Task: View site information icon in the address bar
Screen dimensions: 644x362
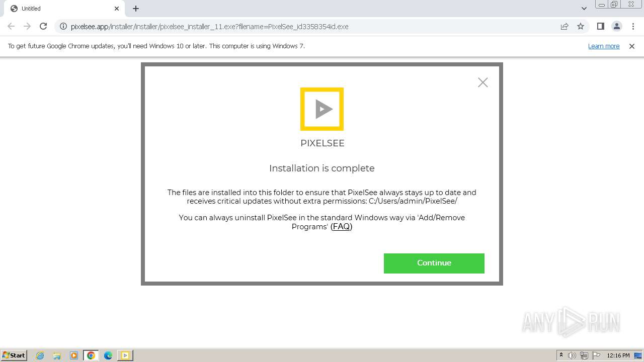Action: pos(63,26)
